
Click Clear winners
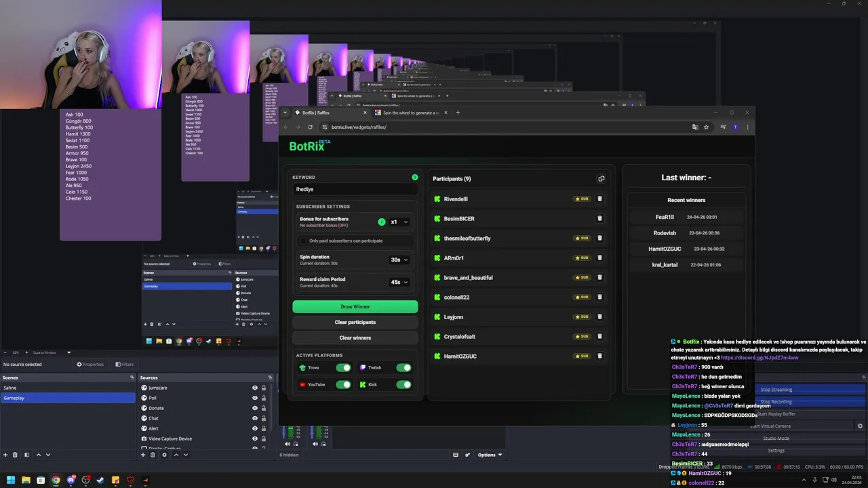[x=355, y=338]
